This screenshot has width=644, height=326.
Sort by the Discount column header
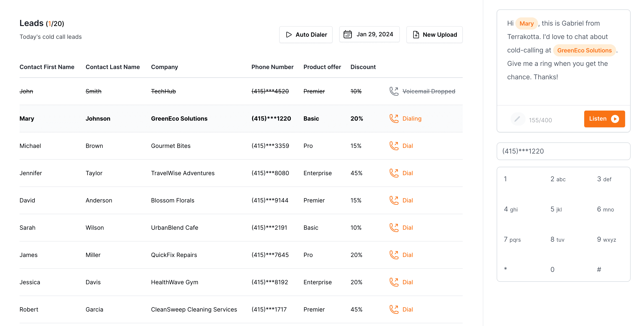[x=363, y=67]
